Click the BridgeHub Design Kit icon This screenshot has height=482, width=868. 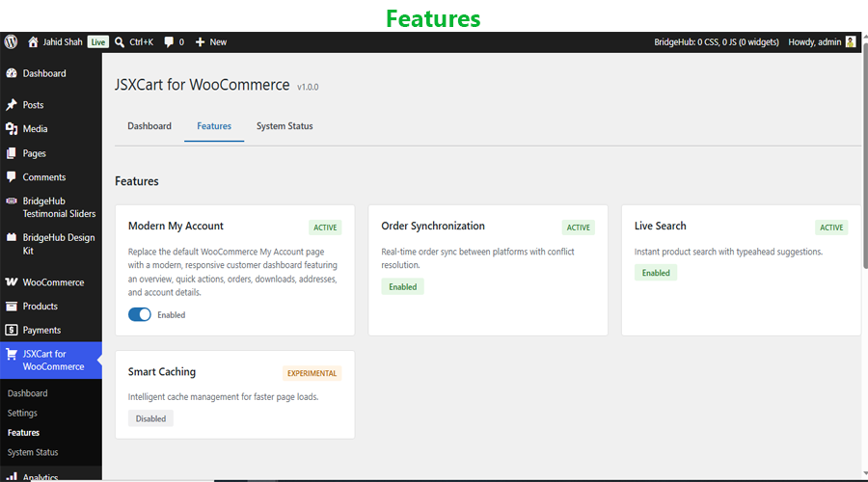tap(11, 237)
